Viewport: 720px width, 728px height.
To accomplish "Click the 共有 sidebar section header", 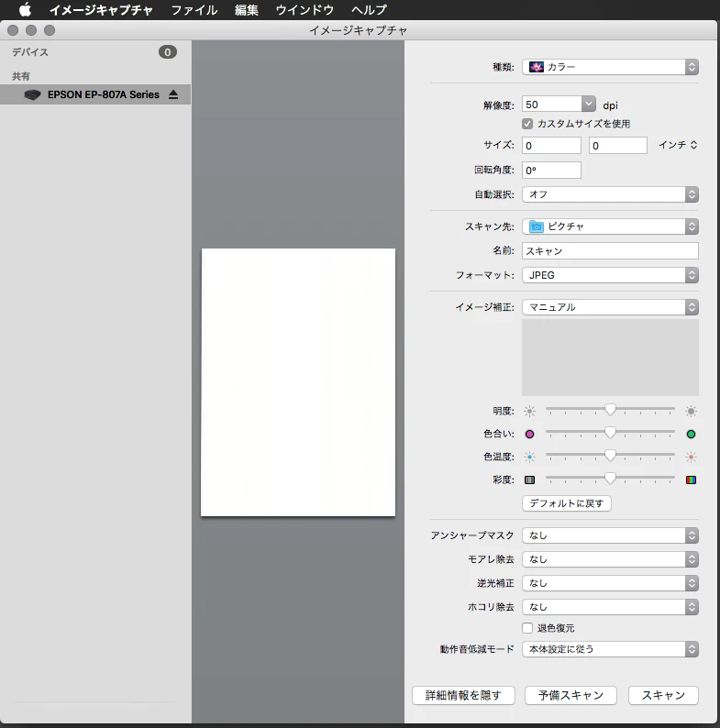I will click(21, 76).
